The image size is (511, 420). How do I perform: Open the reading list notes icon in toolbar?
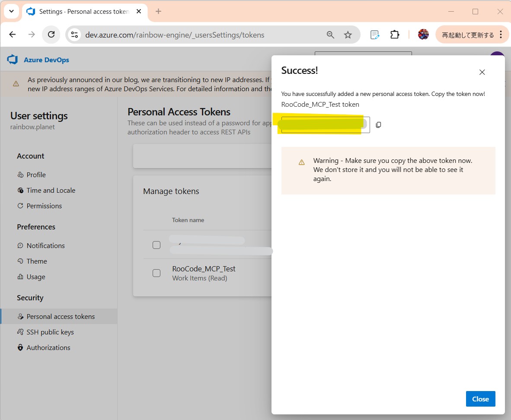tap(375, 35)
